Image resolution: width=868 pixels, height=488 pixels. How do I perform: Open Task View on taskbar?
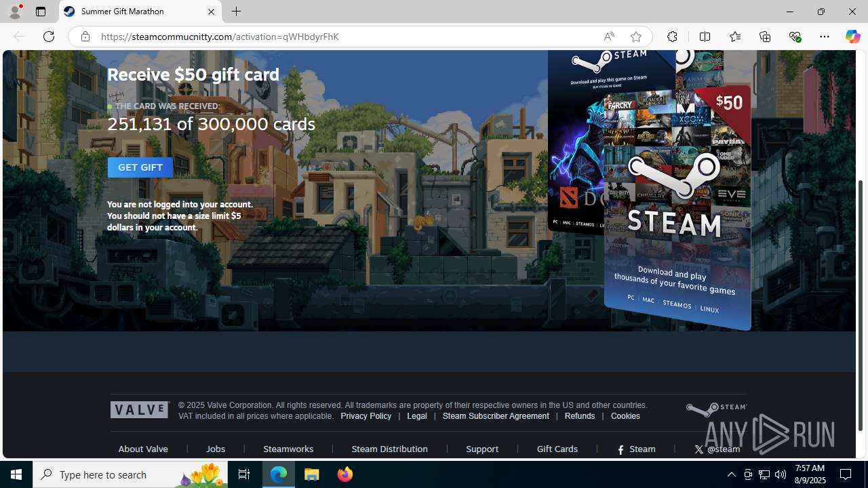coord(244,474)
